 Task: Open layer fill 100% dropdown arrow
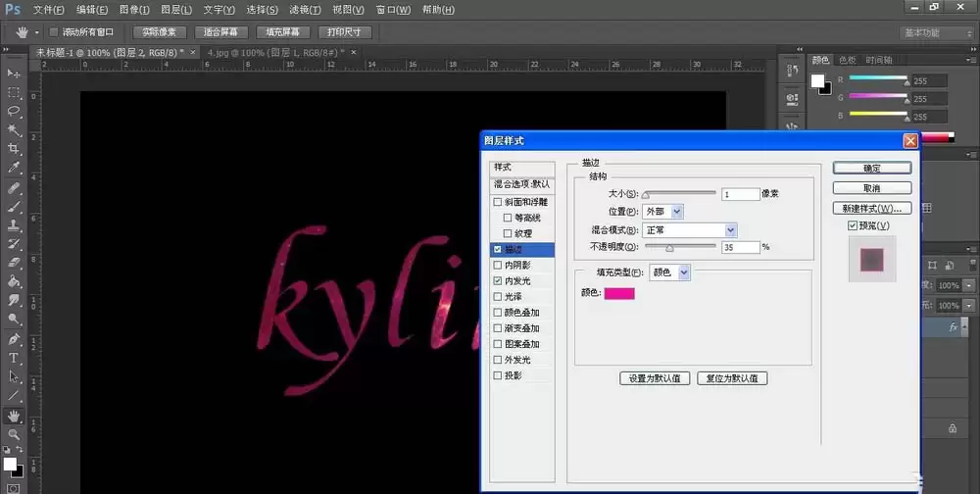pyautogui.click(x=970, y=306)
